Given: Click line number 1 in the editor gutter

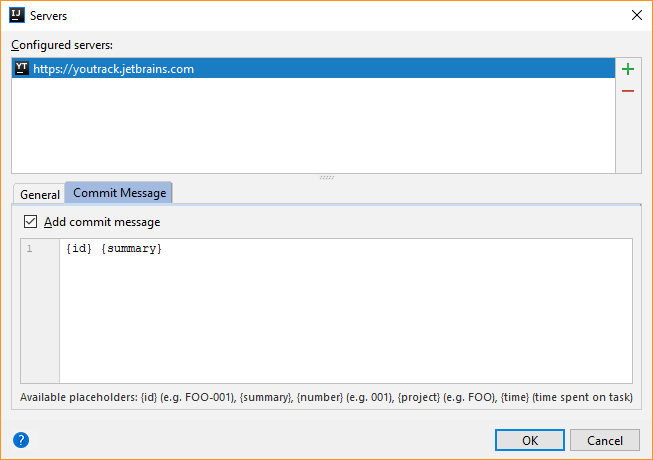Looking at the screenshot, I should click(30, 248).
